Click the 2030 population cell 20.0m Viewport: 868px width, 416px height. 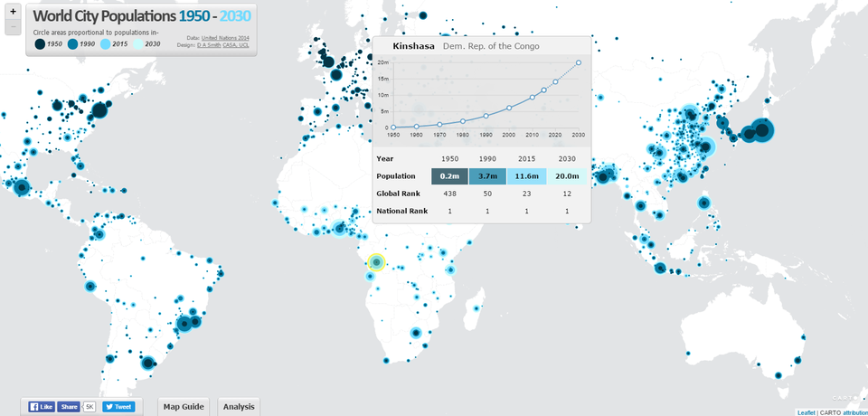pos(567,176)
